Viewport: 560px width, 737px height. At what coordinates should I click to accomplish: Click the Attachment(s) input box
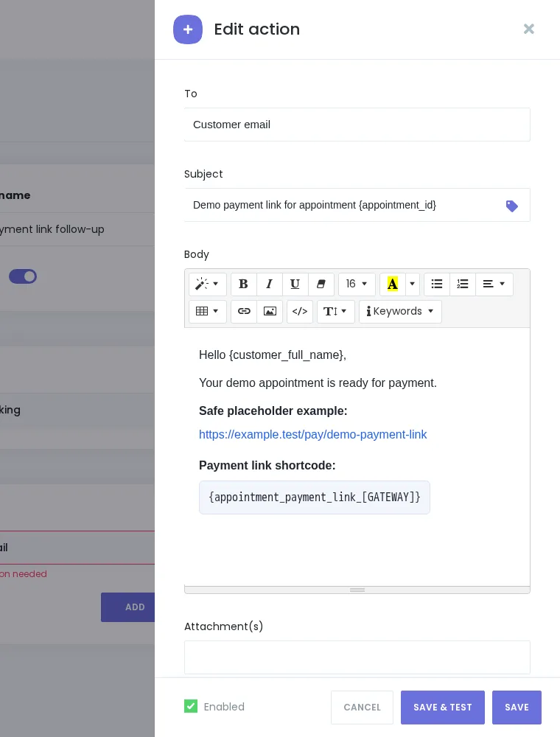point(357,657)
